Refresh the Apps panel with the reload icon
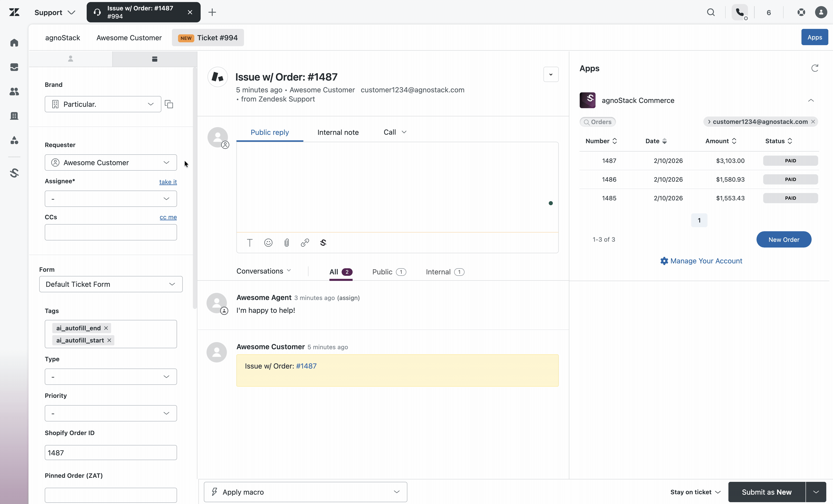Screen dimensions: 833x504 [815, 68]
